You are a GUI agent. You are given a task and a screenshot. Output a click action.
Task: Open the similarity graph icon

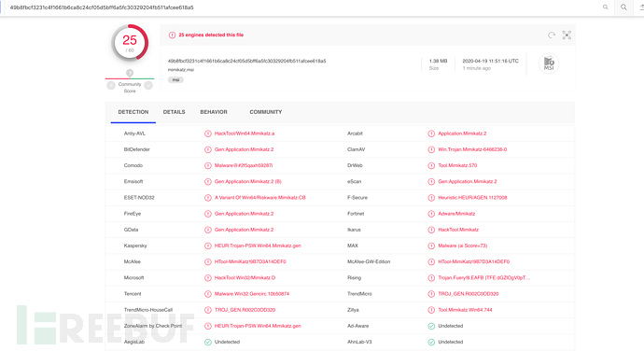[567, 35]
